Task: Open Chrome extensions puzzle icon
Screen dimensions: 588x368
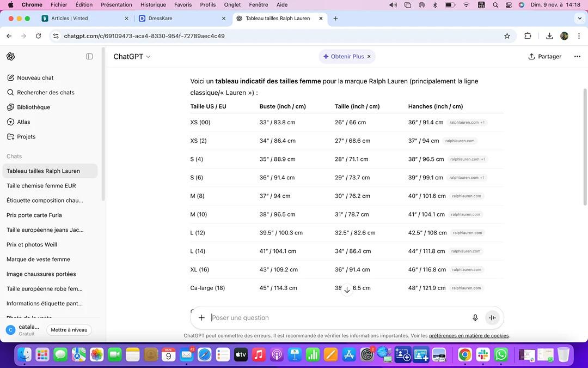Action: pos(528,36)
